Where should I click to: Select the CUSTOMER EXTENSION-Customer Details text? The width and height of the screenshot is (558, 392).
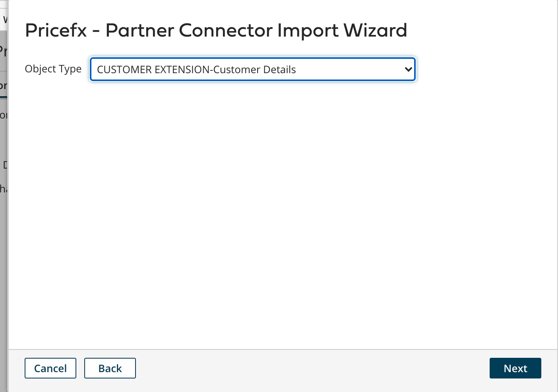coord(196,69)
